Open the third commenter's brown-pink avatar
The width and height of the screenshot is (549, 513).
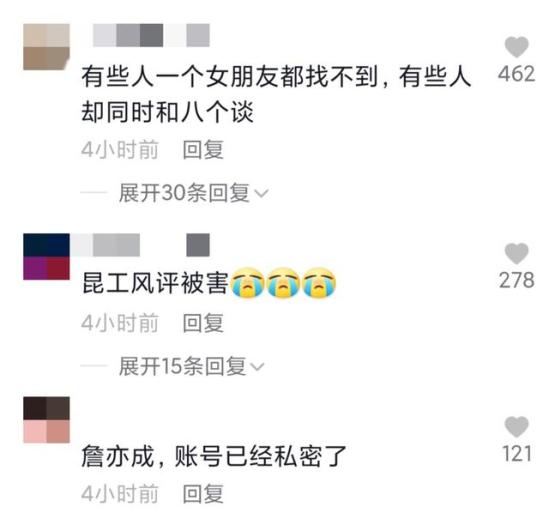[47, 420]
